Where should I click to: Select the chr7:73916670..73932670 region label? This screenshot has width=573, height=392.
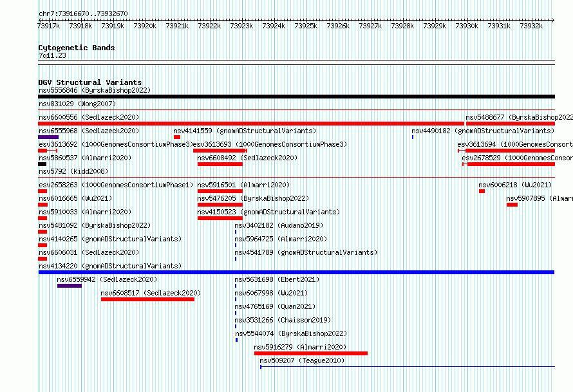(x=83, y=14)
